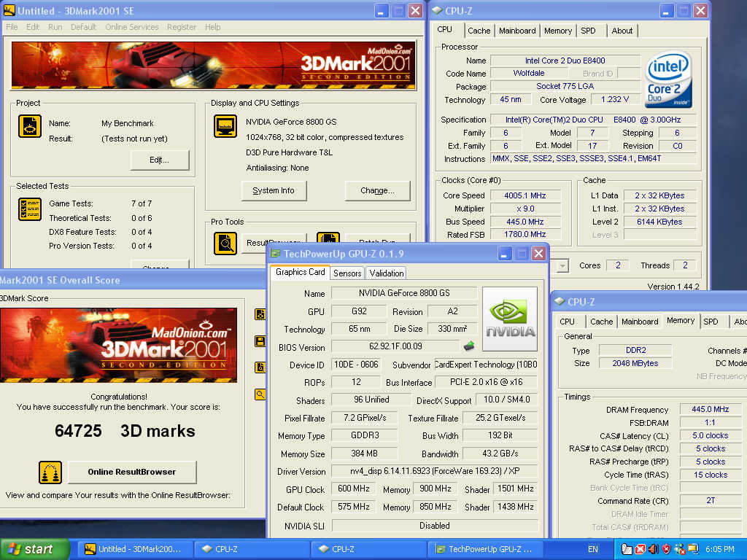Select Graphics Card tab in GPU-Z

click(300, 272)
